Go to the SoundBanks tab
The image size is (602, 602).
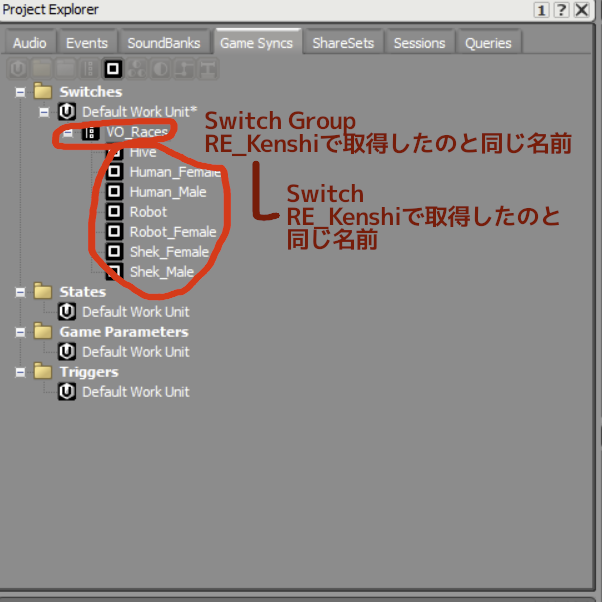tap(164, 43)
